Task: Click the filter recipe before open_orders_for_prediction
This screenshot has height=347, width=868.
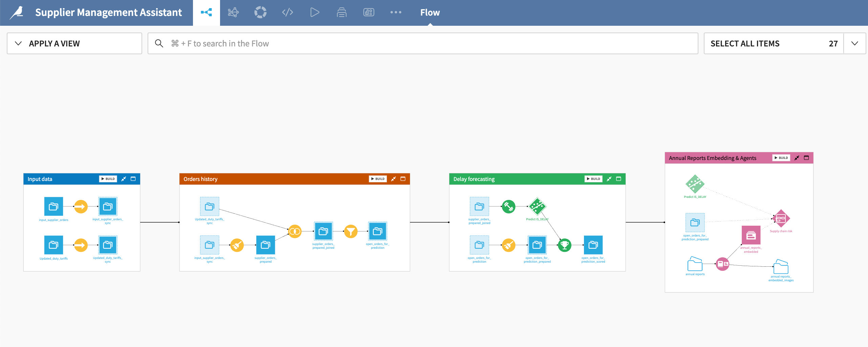Action: pyautogui.click(x=351, y=231)
